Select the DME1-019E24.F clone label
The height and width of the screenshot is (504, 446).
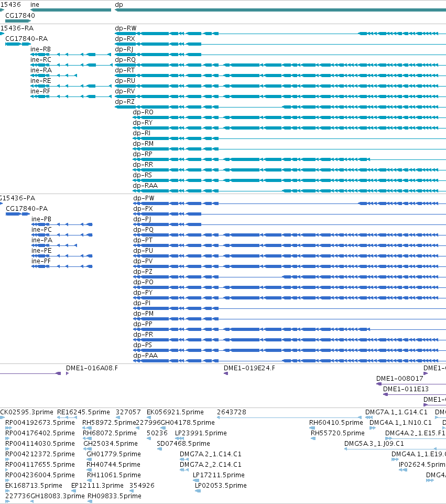(x=249, y=368)
